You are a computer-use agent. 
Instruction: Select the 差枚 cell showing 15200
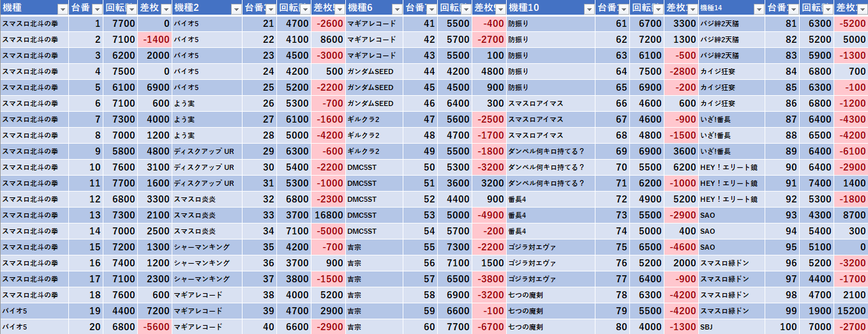point(851,311)
